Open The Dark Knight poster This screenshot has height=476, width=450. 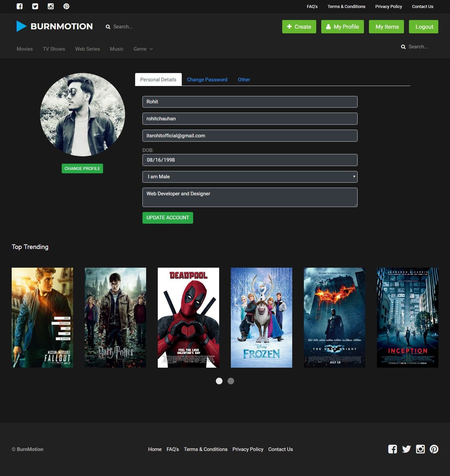[x=335, y=318]
